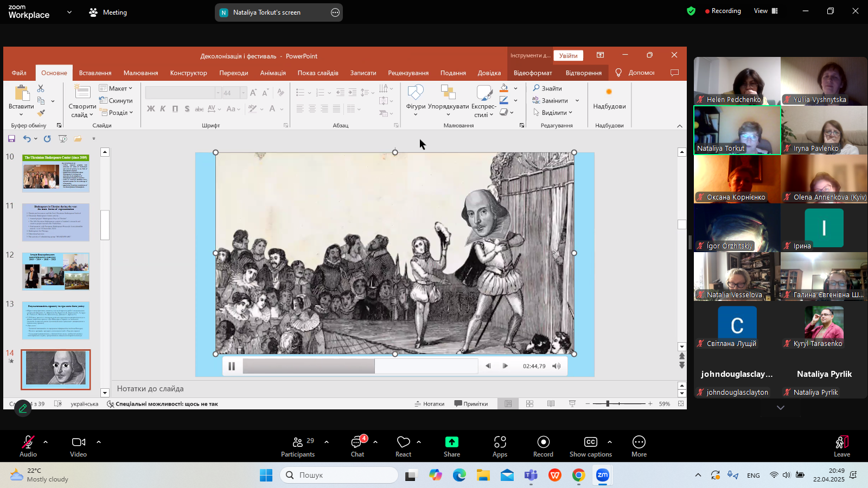Pause the video on the slide
Image resolution: width=868 pixels, height=488 pixels.
(x=232, y=366)
